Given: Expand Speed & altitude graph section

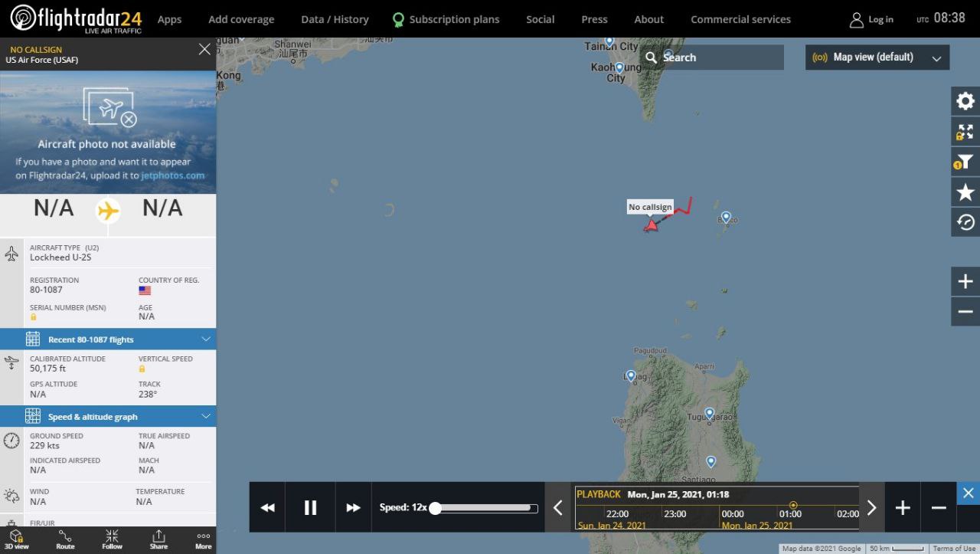Looking at the screenshot, I should click(x=108, y=416).
